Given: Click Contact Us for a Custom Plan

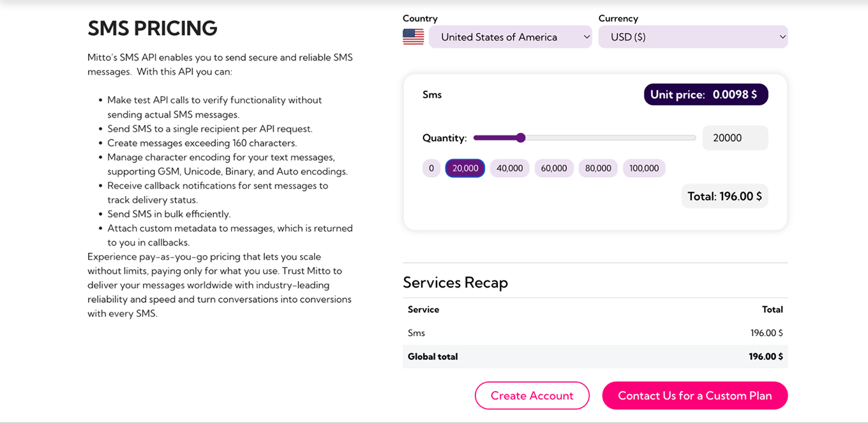Looking at the screenshot, I should coord(695,396).
